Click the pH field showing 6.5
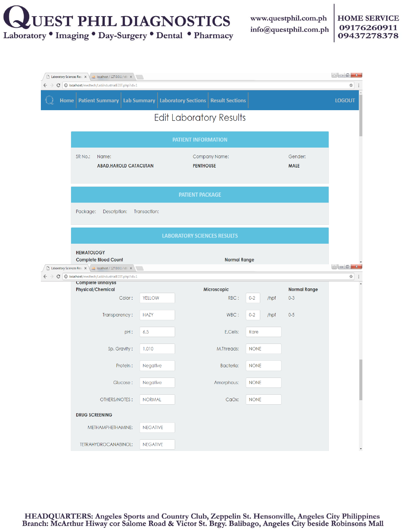 [x=157, y=332]
